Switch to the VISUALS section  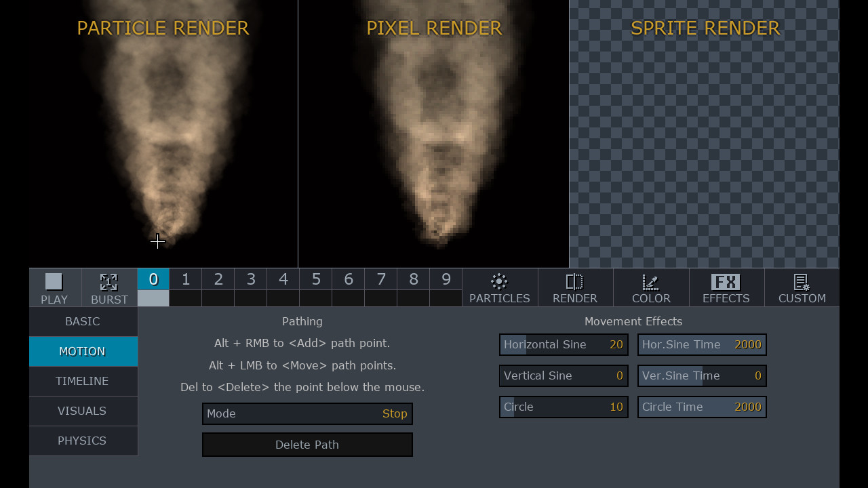pyautogui.click(x=83, y=411)
